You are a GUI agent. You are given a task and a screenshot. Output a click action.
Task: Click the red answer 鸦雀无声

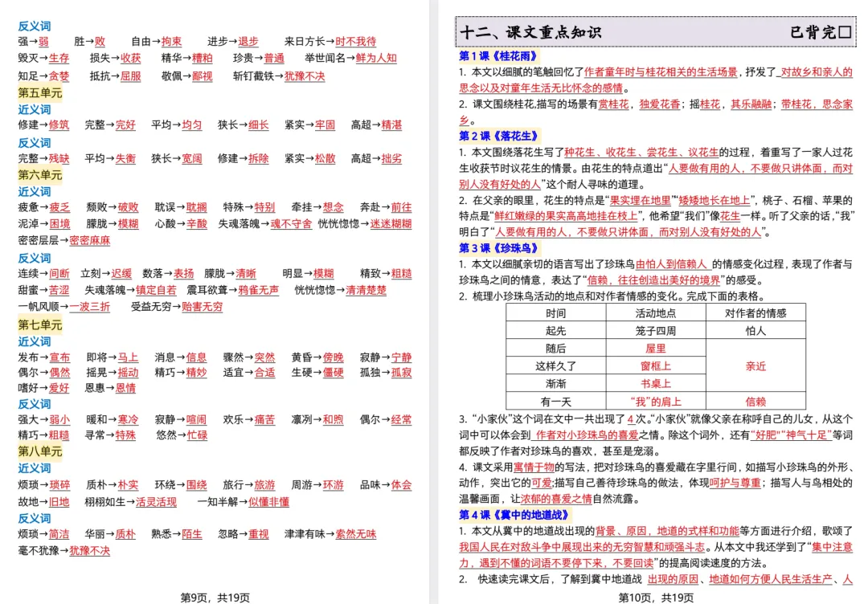[259, 291]
